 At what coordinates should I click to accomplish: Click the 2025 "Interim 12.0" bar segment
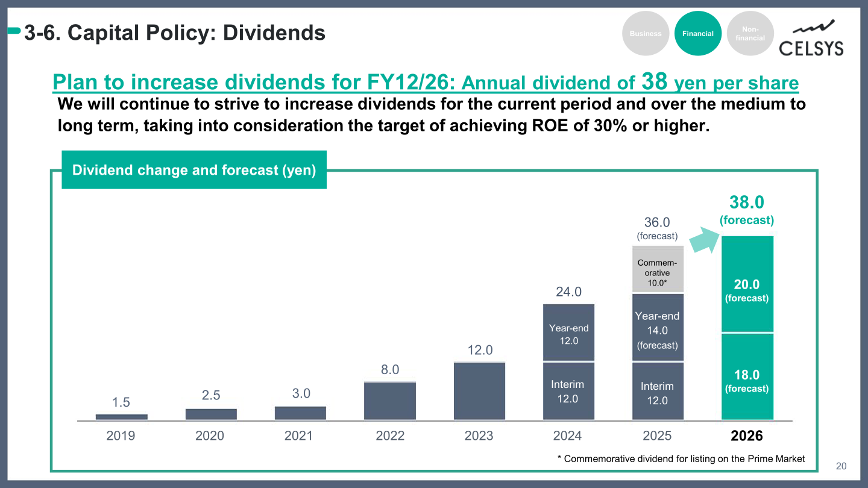click(x=658, y=391)
